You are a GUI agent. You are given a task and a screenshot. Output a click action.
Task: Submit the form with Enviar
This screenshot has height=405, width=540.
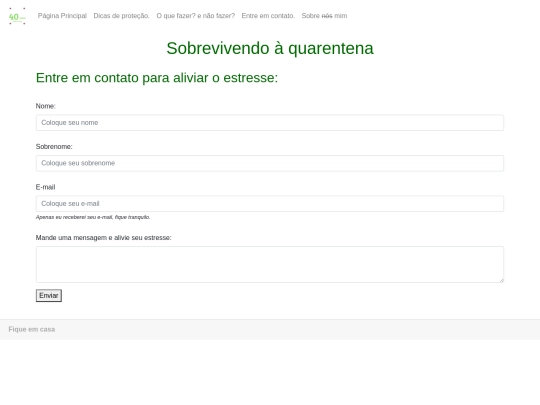pos(49,295)
